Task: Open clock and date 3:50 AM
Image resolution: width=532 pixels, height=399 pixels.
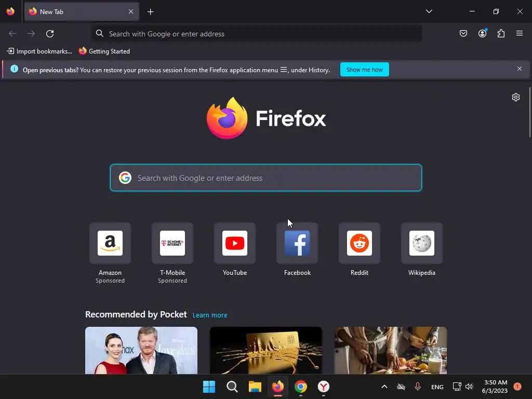Action: click(x=495, y=387)
